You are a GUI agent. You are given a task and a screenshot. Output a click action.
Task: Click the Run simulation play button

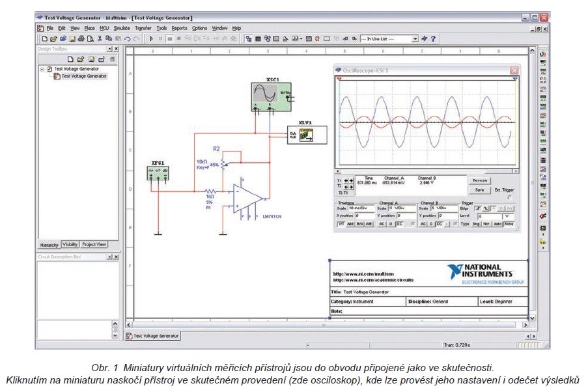[152, 39]
